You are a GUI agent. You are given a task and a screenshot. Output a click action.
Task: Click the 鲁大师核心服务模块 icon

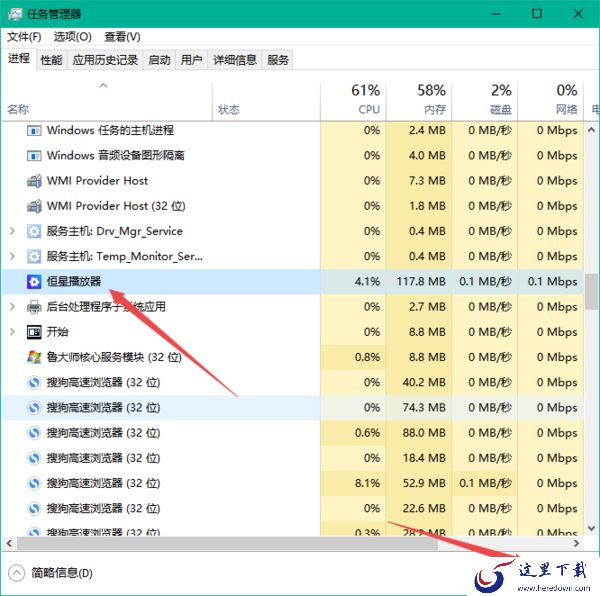pos(34,357)
